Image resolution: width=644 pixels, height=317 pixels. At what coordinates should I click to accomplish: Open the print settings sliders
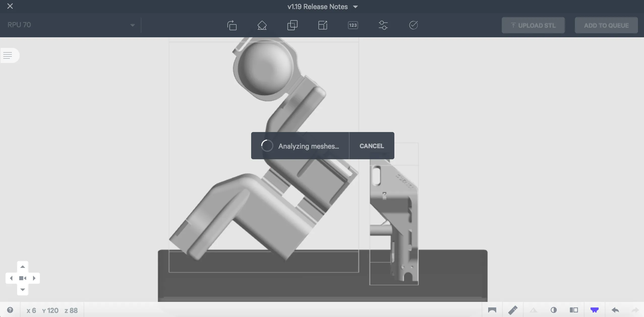[x=383, y=25]
